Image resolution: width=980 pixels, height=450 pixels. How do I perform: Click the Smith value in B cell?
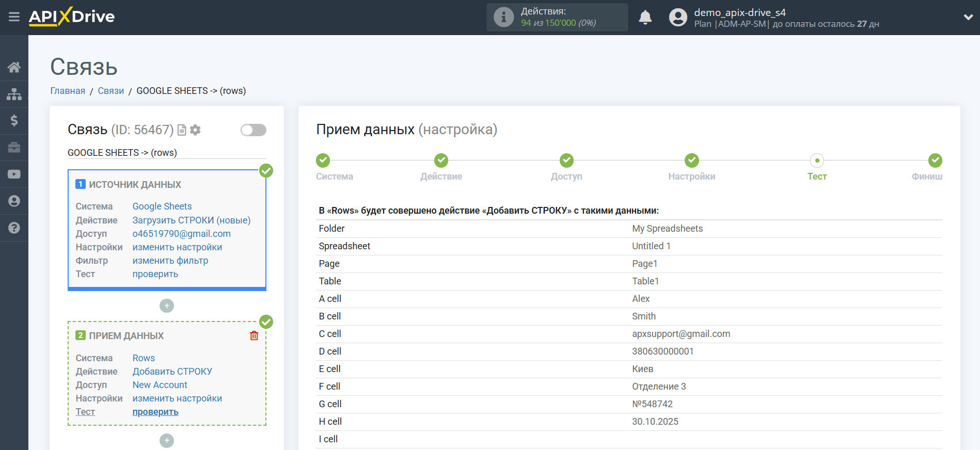[644, 316]
